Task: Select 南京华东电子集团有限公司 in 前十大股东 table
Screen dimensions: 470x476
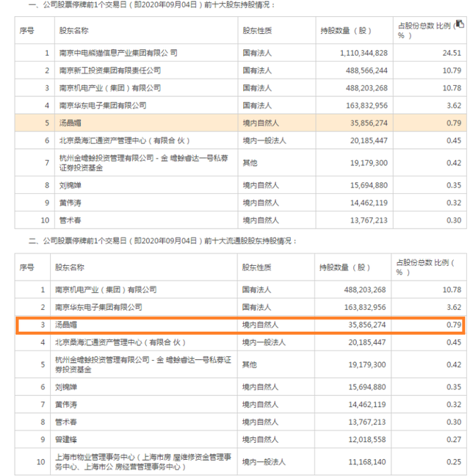Action: point(103,106)
